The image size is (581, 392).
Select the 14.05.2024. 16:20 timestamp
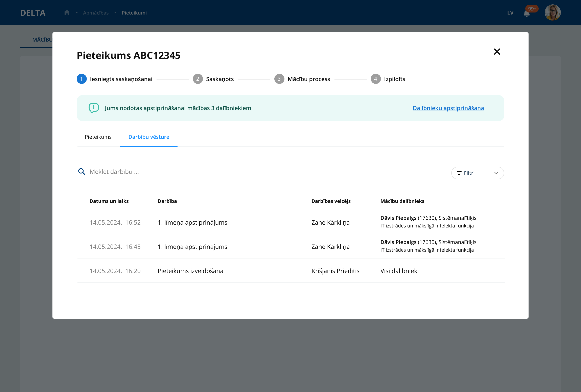[x=115, y=271]
